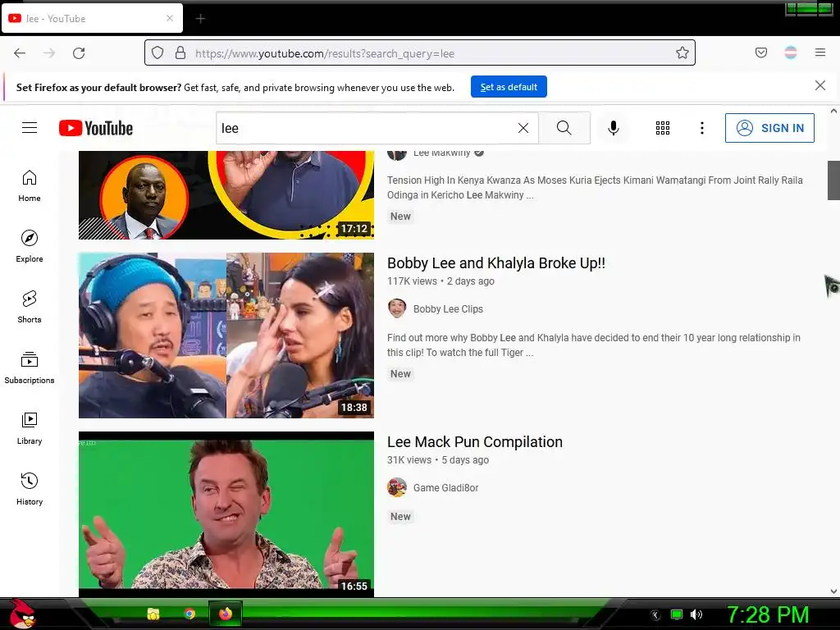Image resolution: width=840 pixels, height=630 pixels.
Task: Search with your voice microphone icon
Action: pyautogui.click(x=614, y=128)
